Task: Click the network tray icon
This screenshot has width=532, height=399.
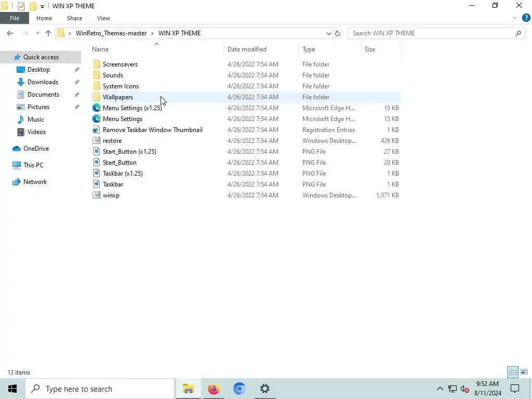Action: (453, 389)
